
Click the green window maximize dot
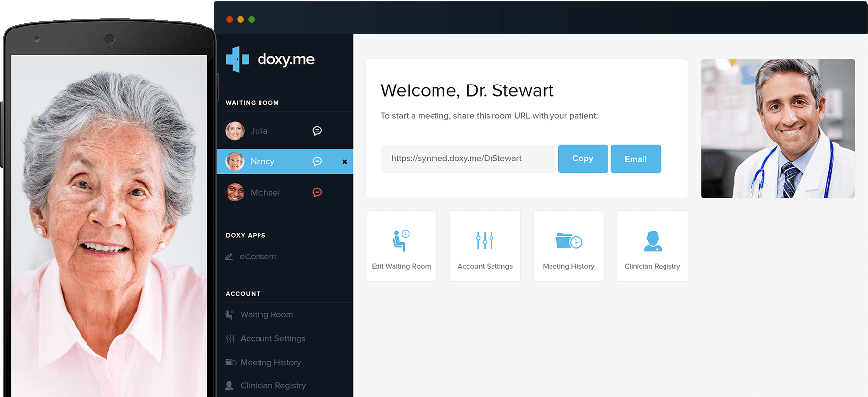(x=252, y=19)
